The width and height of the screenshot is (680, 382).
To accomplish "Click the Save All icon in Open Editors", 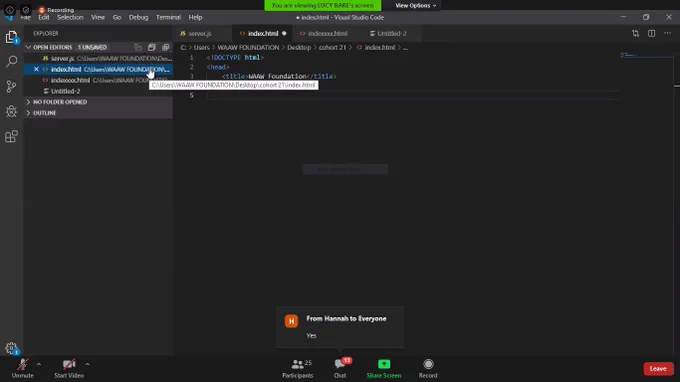I will coord(152,47).
